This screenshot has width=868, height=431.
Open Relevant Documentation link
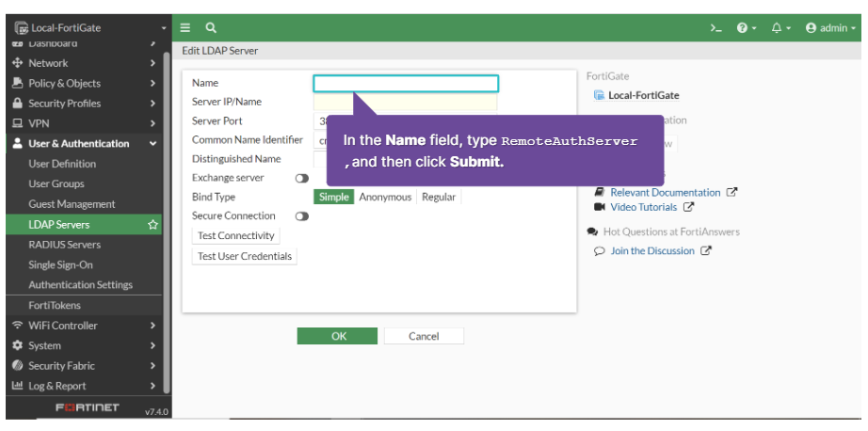(x=666, y=193)
